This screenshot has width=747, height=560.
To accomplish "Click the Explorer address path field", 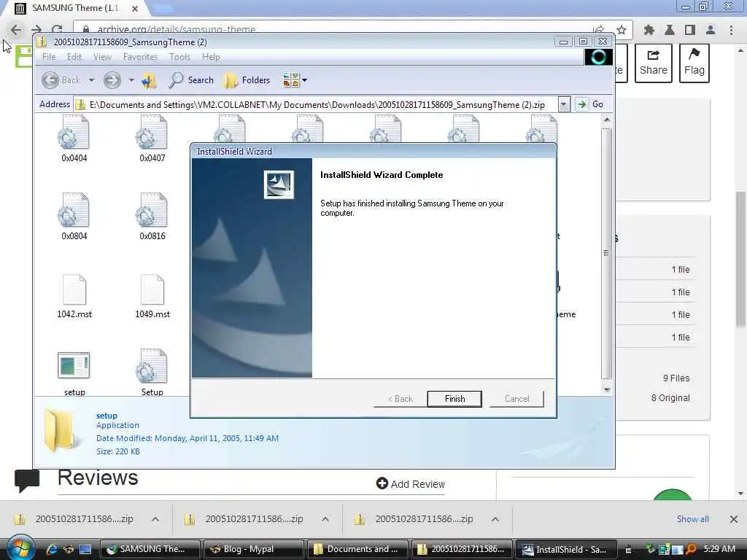I will [317, 104].
